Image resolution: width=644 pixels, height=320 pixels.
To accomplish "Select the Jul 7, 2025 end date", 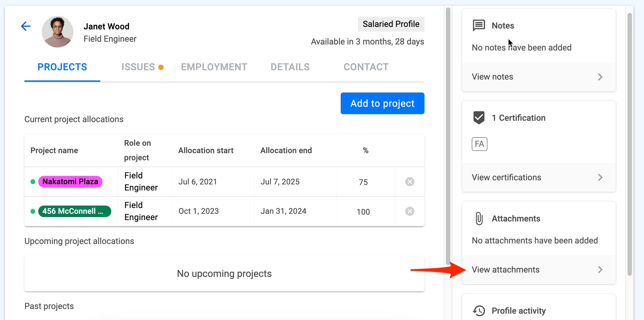I will 280,182.
